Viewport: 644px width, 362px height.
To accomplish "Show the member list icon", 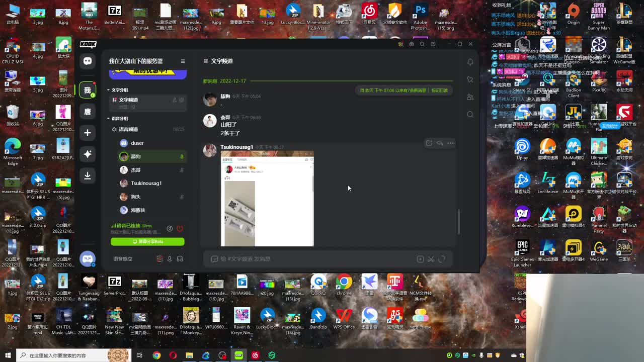I will [470, 97].
